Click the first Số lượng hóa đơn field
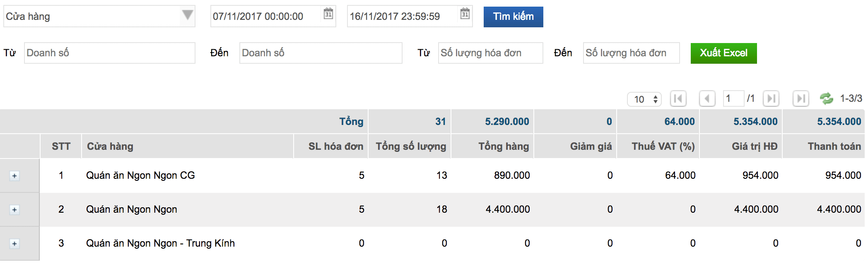 (x=490, y=53)
